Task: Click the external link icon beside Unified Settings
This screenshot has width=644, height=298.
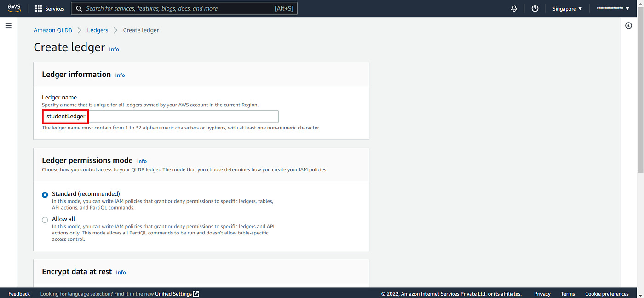Action: [196, 293]
